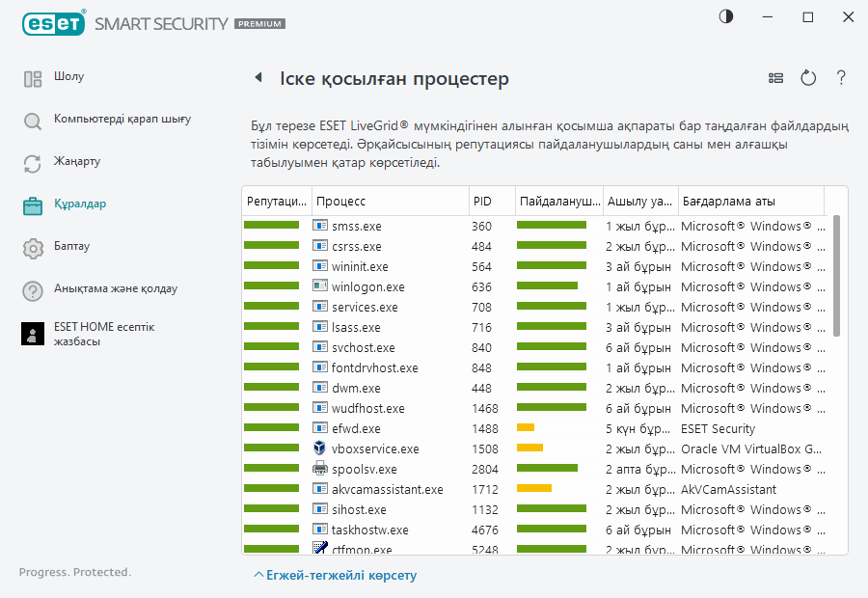Open Анықтама және қолдау help section

[115, 288]
